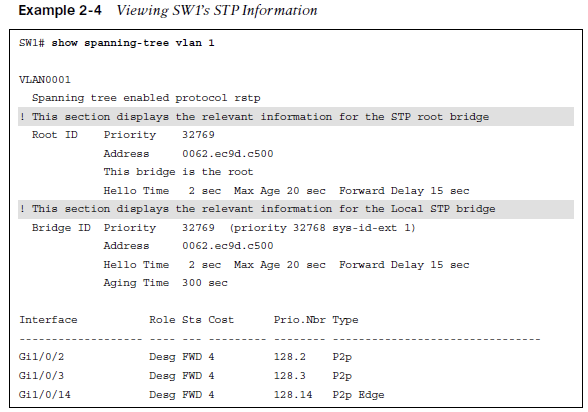Screen dimensions: 588x412
Task: Click the Root ID priority value 32769
Action: click(198, 135)
